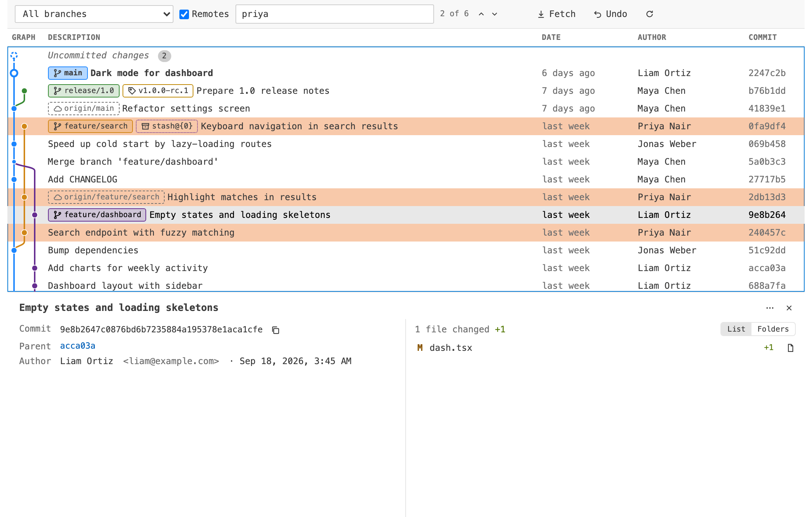Open changed file dash.tsx
The height and width of the screenshot is (517, 812).
[x=451, y=348]
